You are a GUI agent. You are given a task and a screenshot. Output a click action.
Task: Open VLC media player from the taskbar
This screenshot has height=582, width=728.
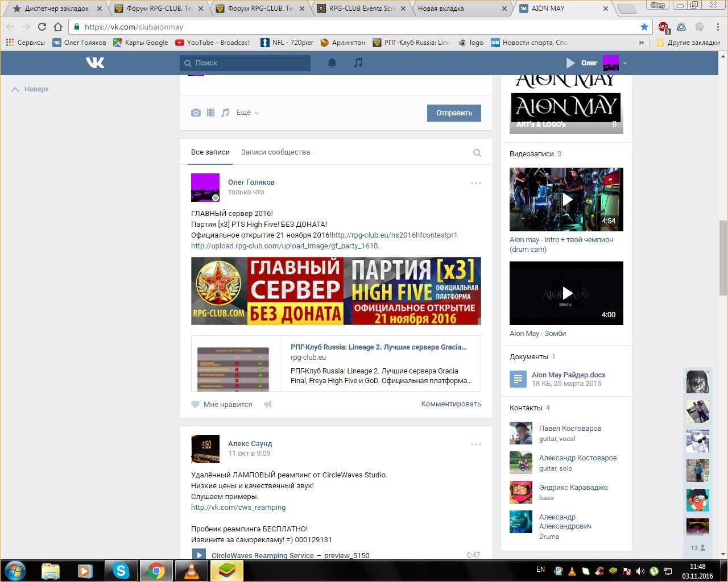[192, 571]
